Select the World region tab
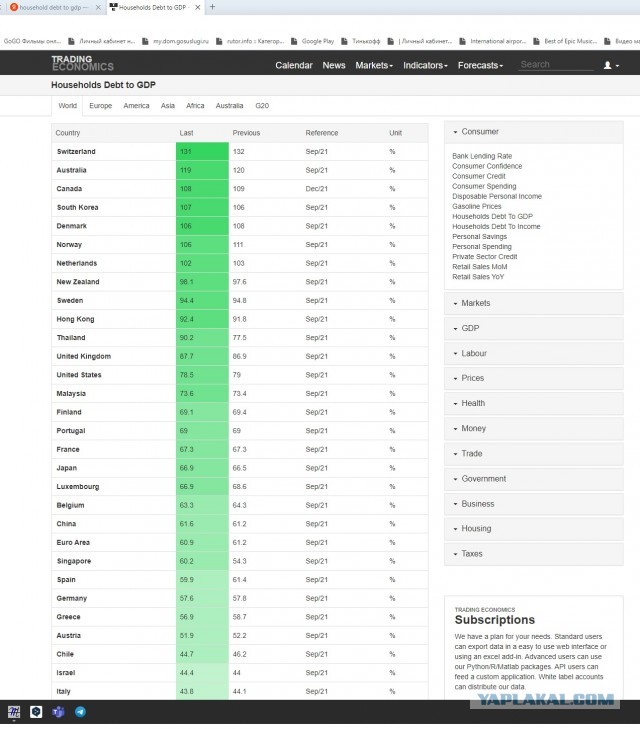 pos(67,106)
